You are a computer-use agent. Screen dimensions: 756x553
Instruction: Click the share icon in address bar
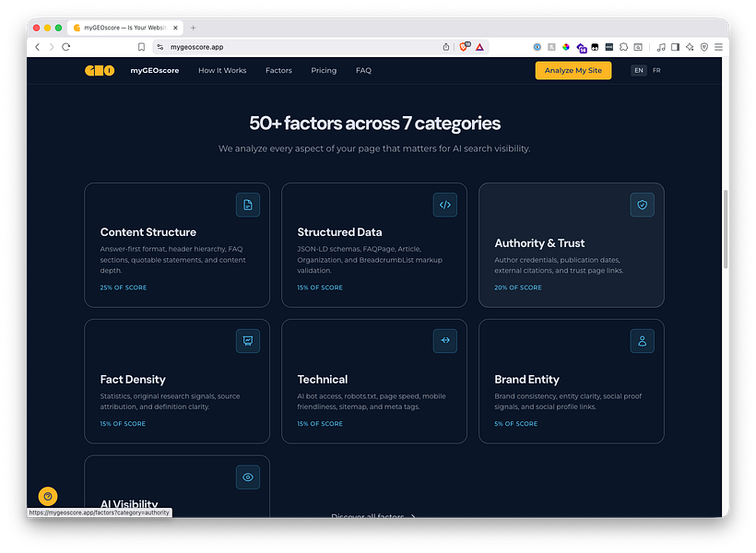pyautogui.click(x=446, y=47)
